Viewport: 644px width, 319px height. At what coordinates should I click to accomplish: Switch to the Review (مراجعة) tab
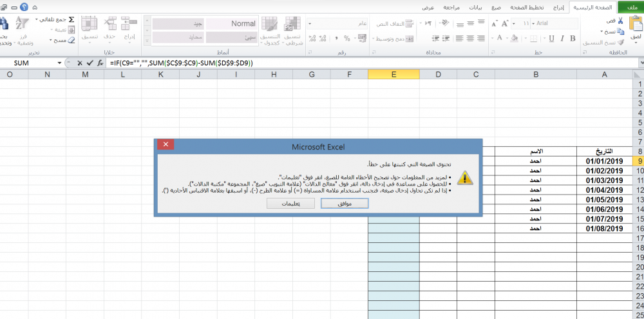[x=452, y=7]
